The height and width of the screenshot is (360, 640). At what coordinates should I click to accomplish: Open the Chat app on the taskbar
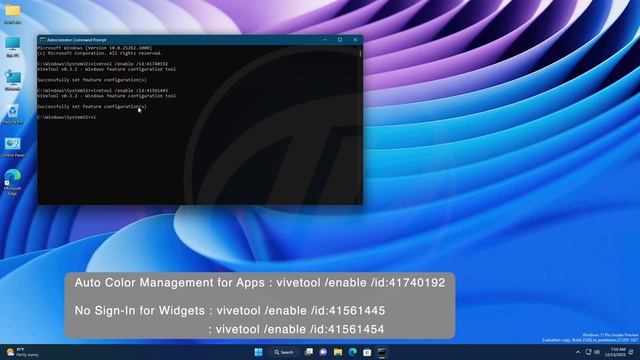point(323,352)
